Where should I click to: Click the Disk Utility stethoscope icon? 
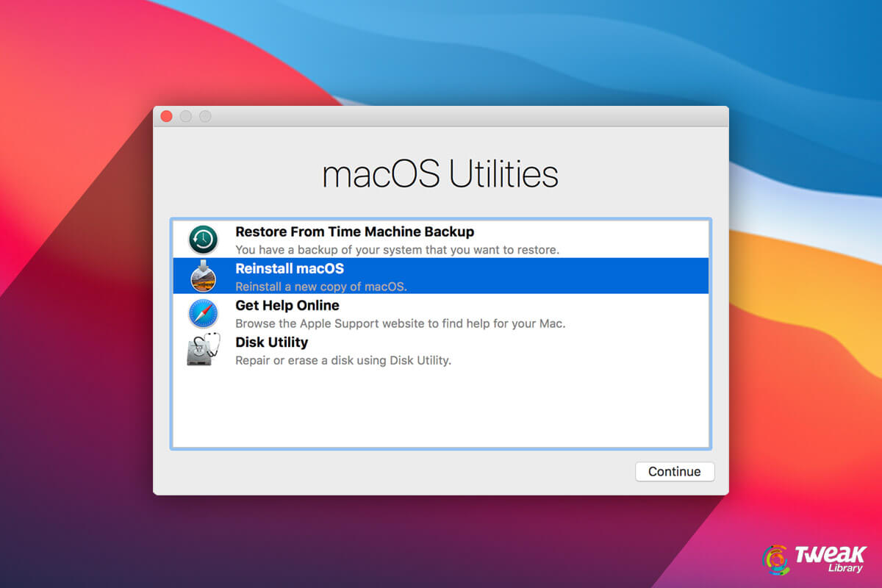(x=203, y=350)
